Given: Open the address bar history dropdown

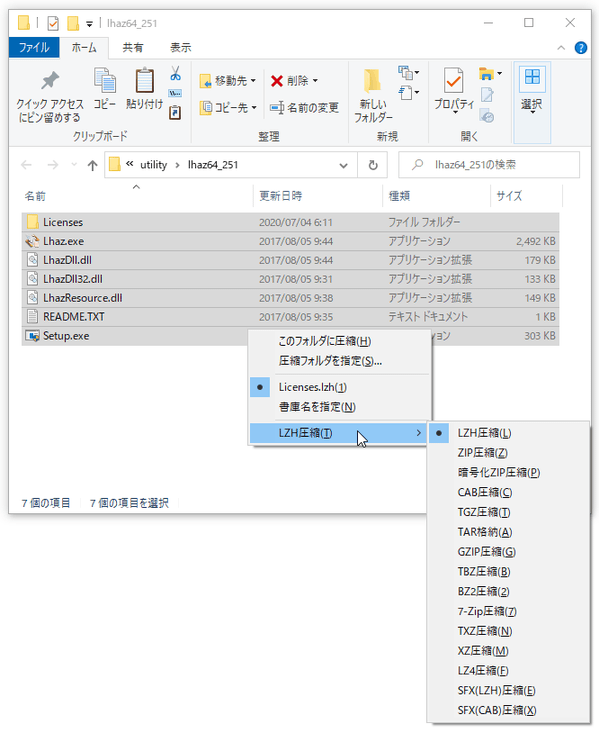Looking at the screenshot, I should (x=343, y=165).
